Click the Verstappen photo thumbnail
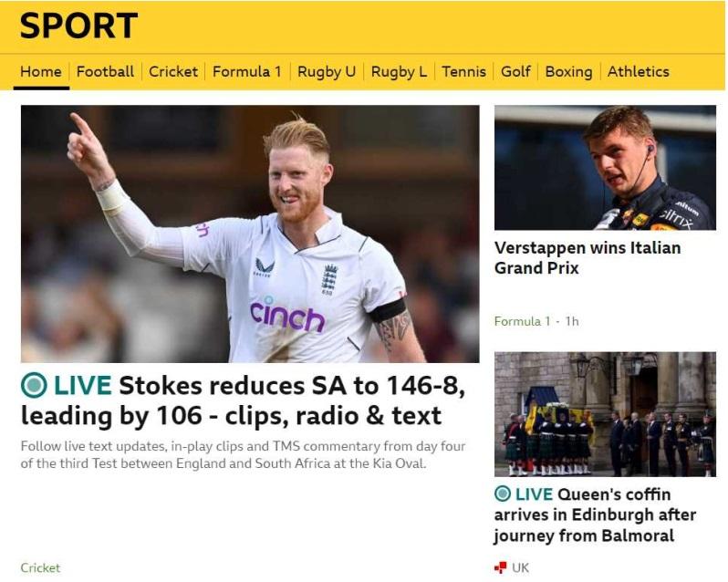Viewport: 728px width, 582px height. point(605,168)
